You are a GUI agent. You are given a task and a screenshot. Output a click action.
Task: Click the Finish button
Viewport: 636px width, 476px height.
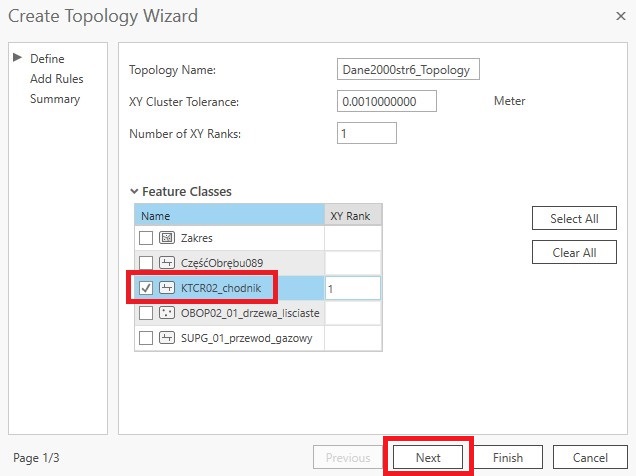(x=507, y=457)
